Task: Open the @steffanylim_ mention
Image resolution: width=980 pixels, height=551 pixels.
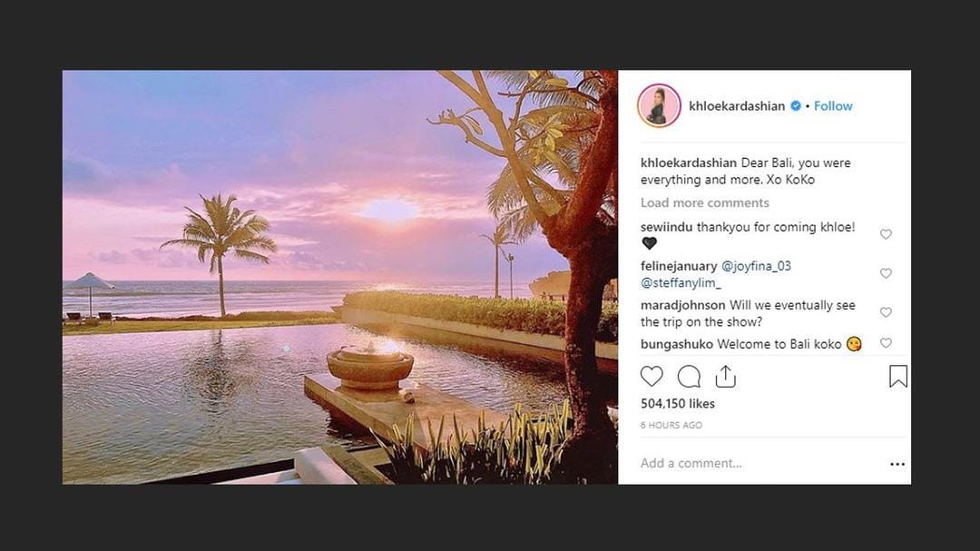Action: (x=682, y=281)
